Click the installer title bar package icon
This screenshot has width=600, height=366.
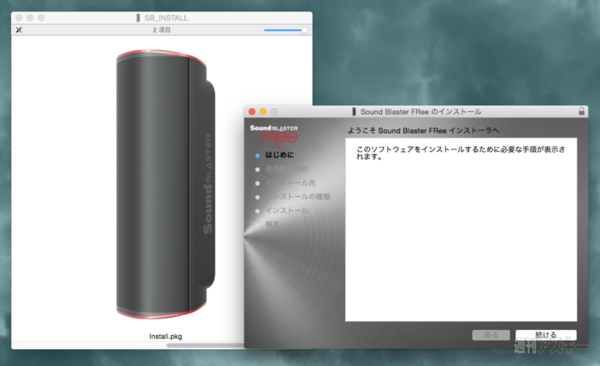(x=354, y=111)
